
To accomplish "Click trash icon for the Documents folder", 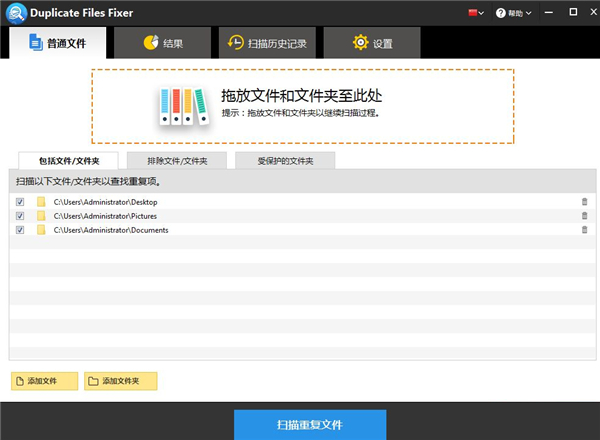I will [x=584, y=230].
